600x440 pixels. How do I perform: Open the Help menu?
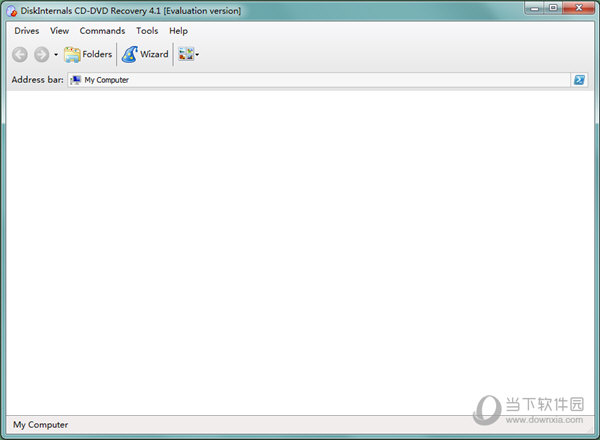[178, 31]
